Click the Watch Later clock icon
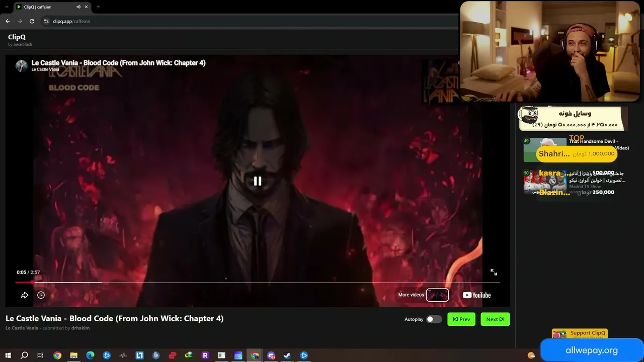The image size is (644, 362). (x=41, y=295)
